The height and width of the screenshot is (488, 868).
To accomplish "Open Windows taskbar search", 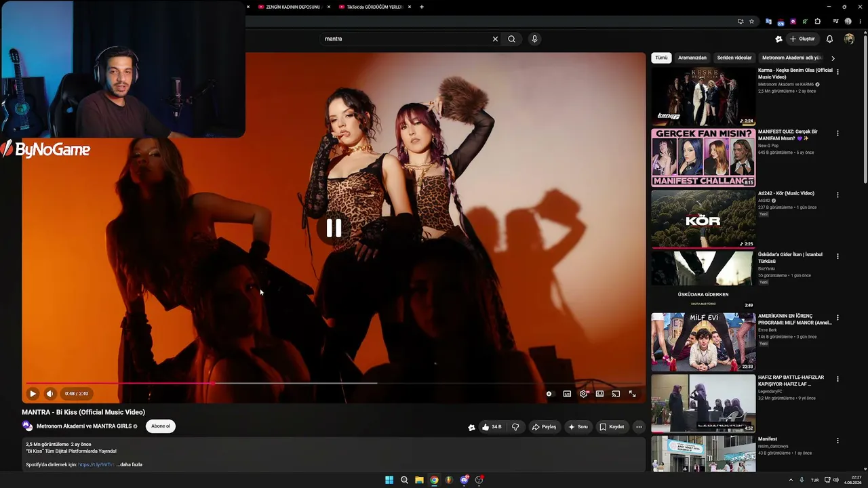I will point(404,480).
